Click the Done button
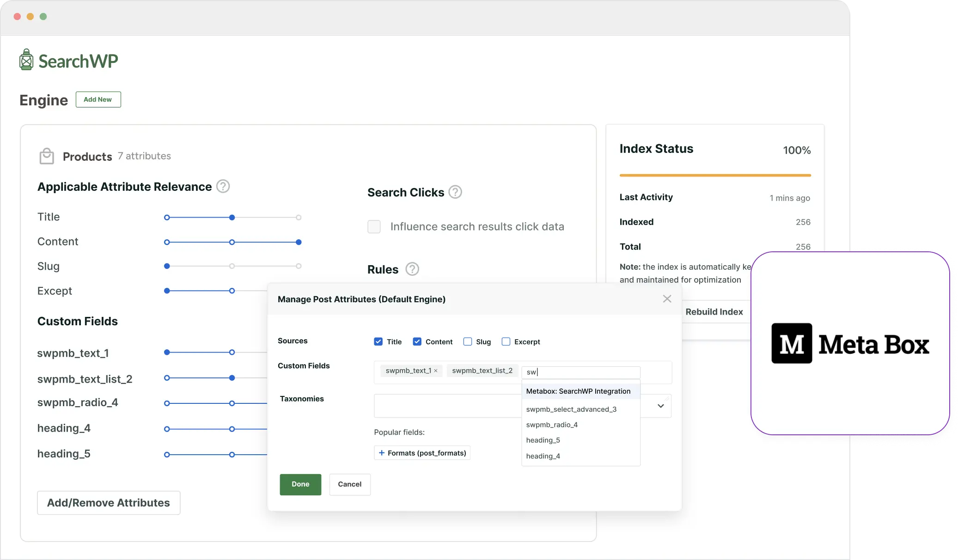This screenshot has height=560, width=958. pyautogui.click(x=300, y=484)
